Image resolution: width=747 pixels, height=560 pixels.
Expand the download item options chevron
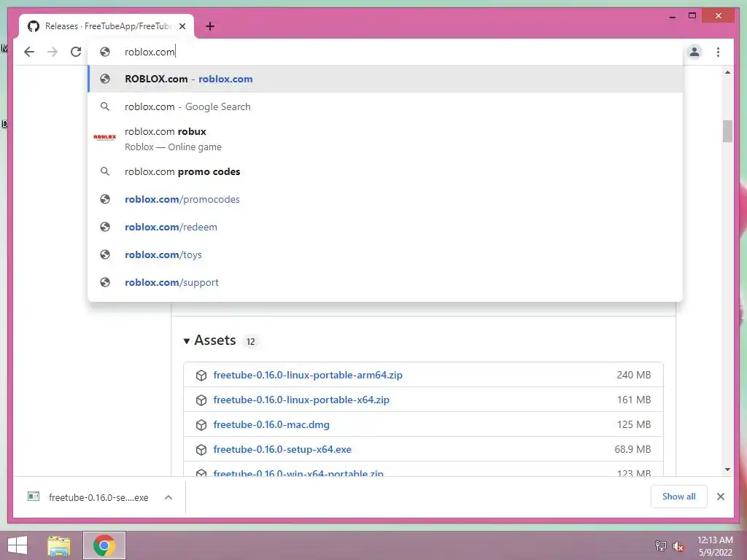pyautogui.click(x=169, y=497)
